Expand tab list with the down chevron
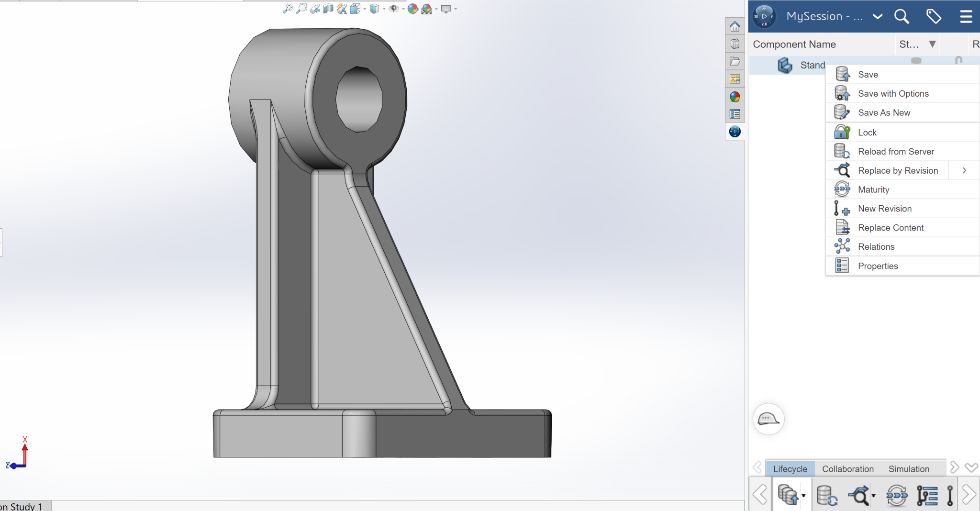 click(x=971, y=467)
